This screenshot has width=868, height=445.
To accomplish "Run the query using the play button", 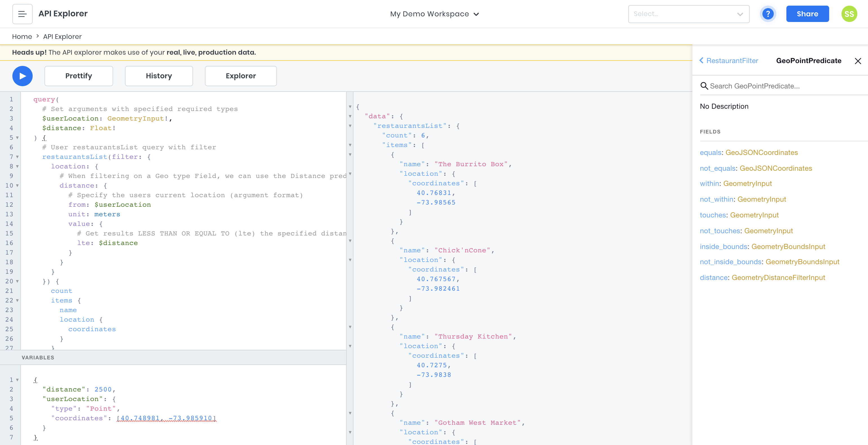I will pos(22,76).
